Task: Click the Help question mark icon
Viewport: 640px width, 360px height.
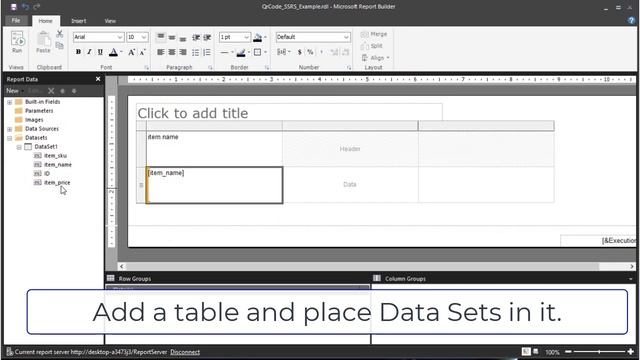Action: [631, 20]
